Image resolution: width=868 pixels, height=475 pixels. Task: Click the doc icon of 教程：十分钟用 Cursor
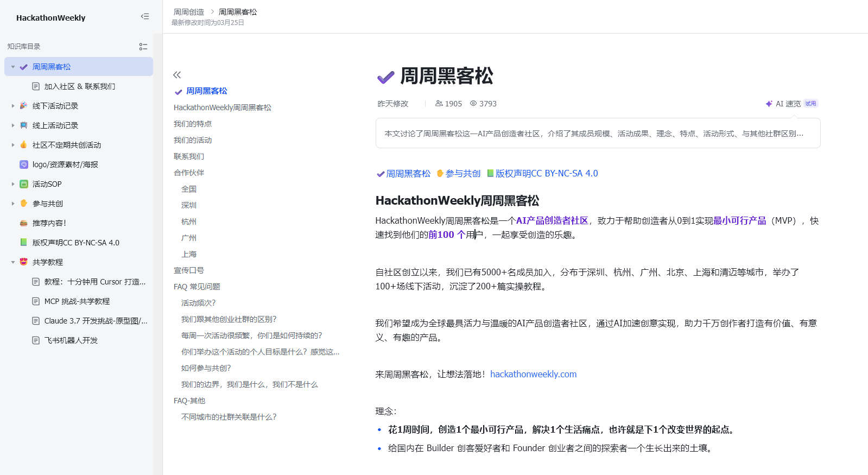[36, 282]
